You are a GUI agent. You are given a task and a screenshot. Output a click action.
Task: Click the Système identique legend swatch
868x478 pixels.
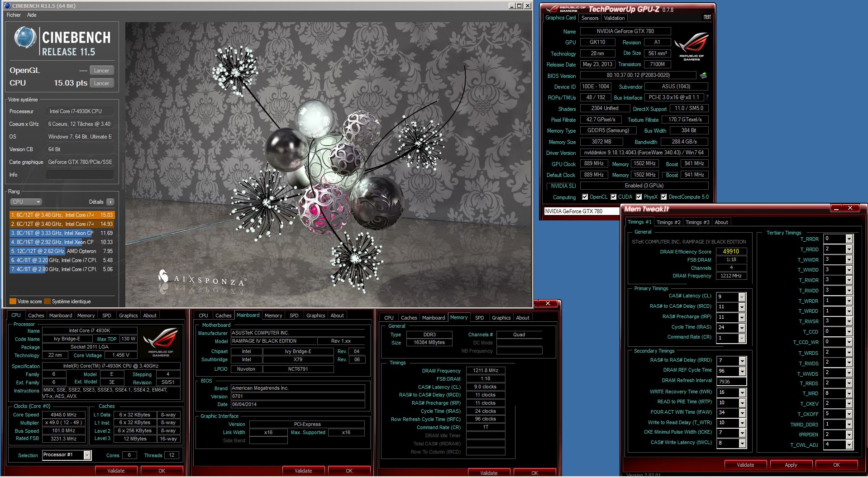pyautogui.click(x=47, y=301)
